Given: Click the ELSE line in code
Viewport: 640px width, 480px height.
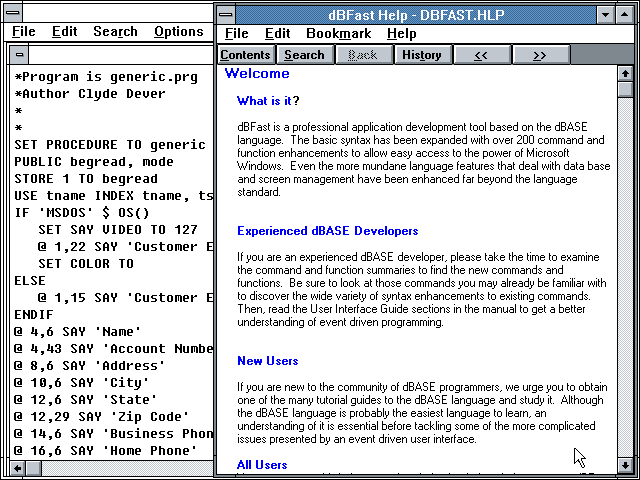Looking at the screenshot, I should click(x=30, y=281).
